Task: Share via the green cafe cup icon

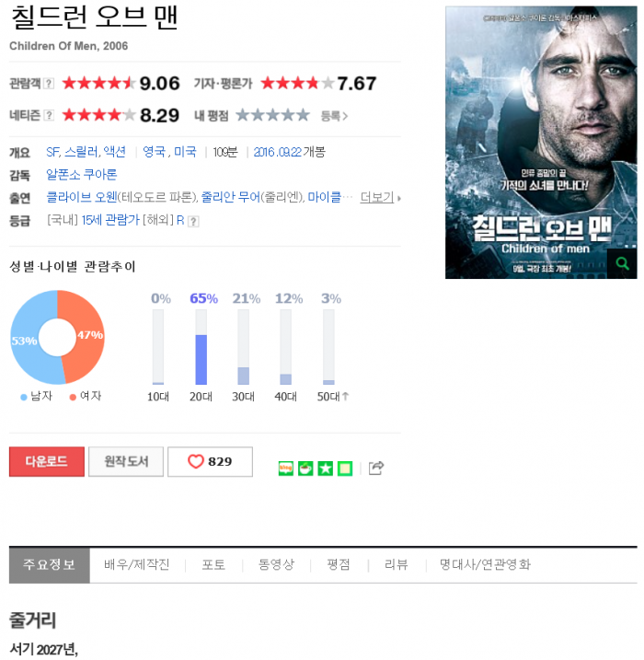Action: tap(305, 468)
